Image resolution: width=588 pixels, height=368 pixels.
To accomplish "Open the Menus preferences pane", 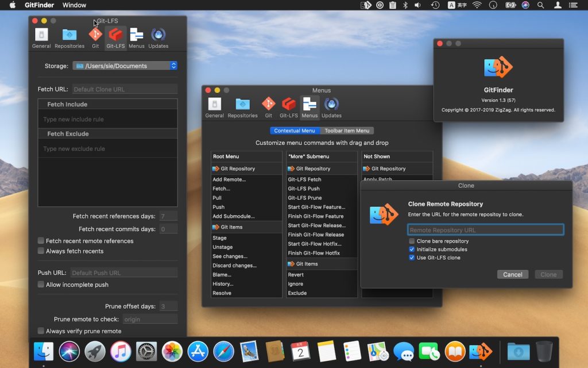I will tap(137, 36).
